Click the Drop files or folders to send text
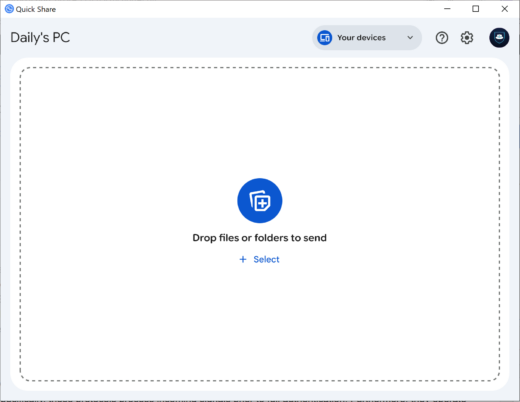Viewport: 520px width, 402px height. point(259,238)
